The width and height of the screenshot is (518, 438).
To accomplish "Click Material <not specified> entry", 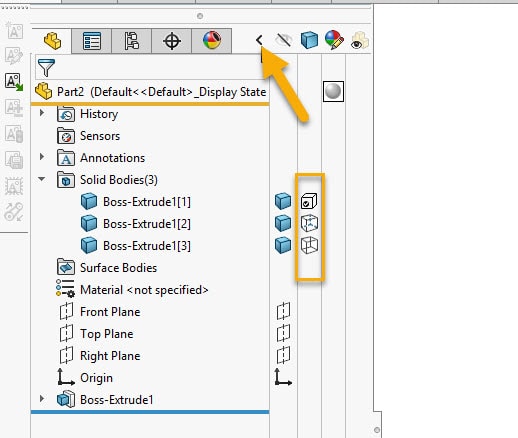I will (144, 290).
